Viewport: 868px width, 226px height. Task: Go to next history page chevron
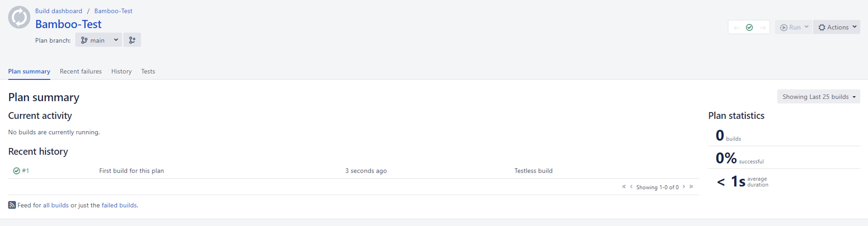tap(684, 187)
